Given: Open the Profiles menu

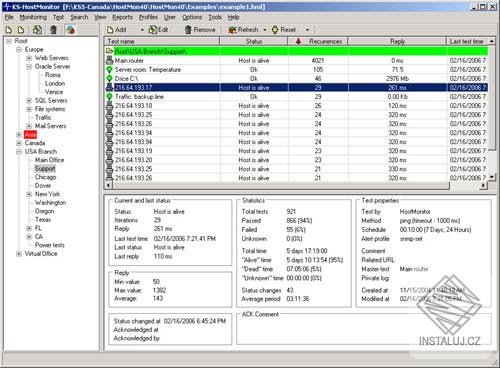Looking at the screenshot, I should pos(148,17).
